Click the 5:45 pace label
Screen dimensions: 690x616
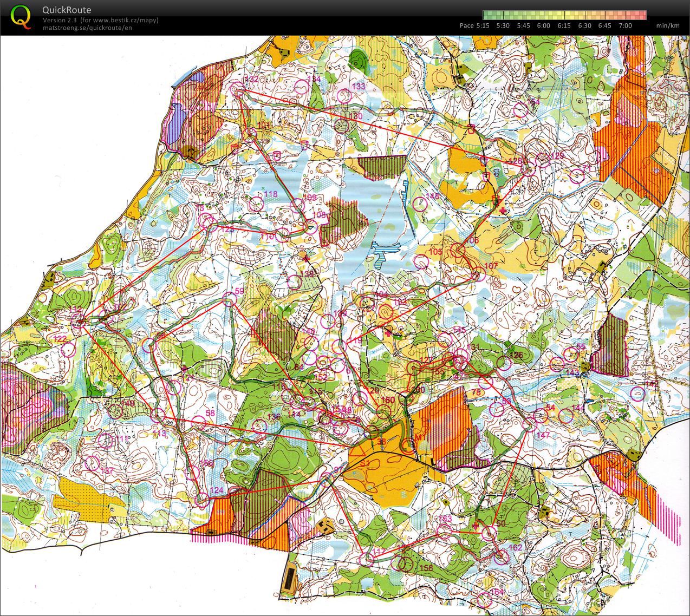524,25
